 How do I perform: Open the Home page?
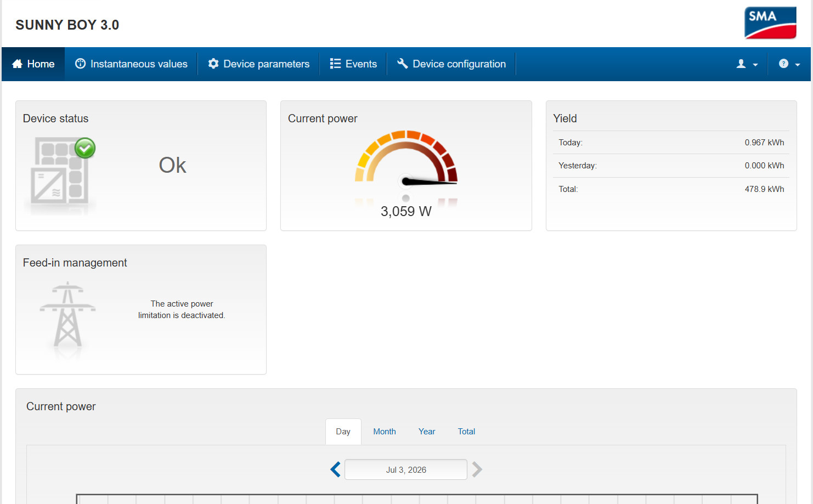coord(33,64)
